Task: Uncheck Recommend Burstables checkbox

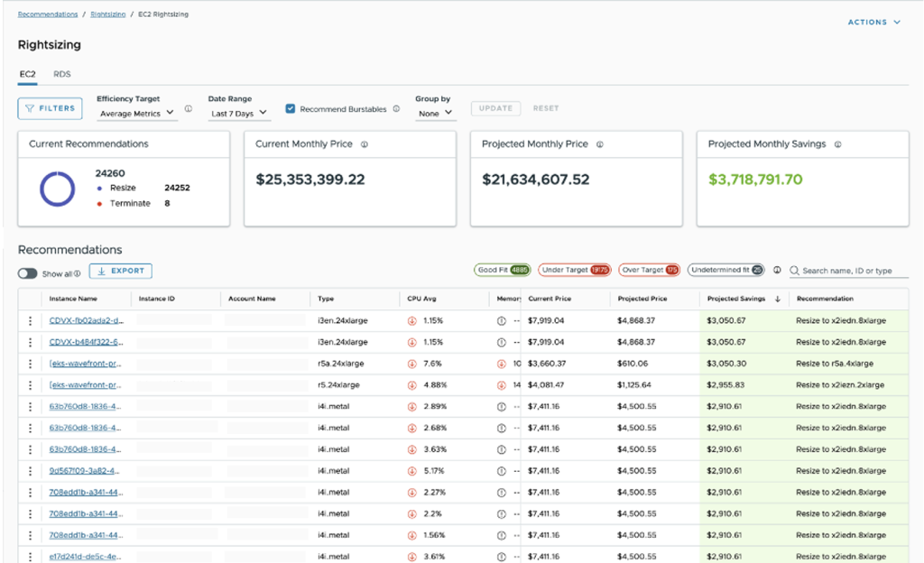Action: point(291,109)
